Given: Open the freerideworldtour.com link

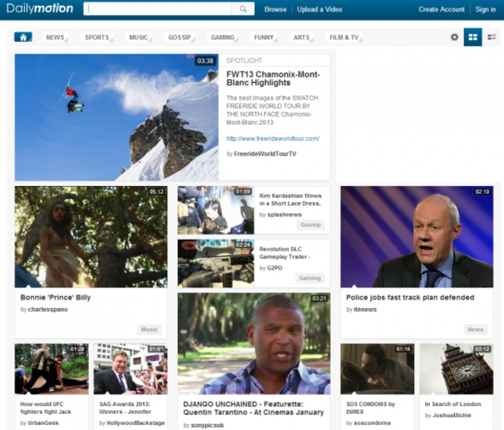Looking at the screenshot, I should 273,138.
